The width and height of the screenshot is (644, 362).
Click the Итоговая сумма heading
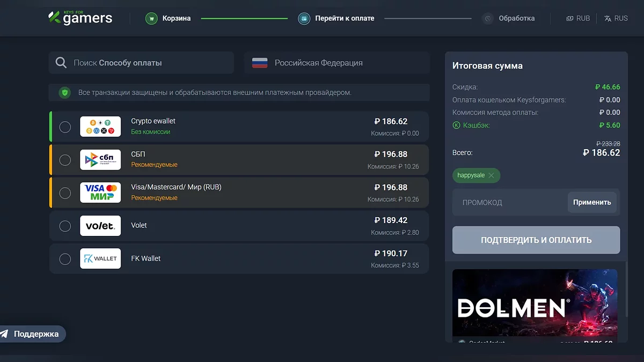(x=487, y=66)
